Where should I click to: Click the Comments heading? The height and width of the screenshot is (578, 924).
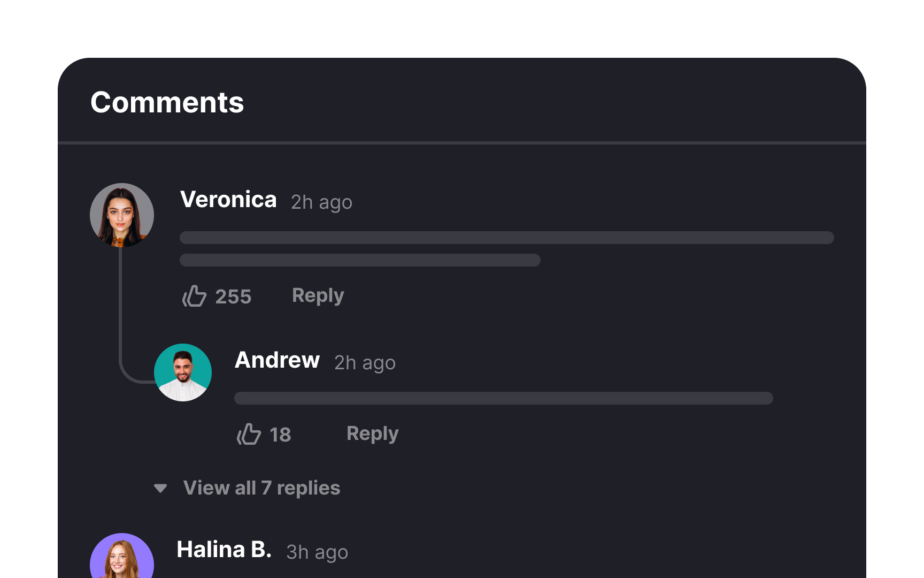pos(167,102)
